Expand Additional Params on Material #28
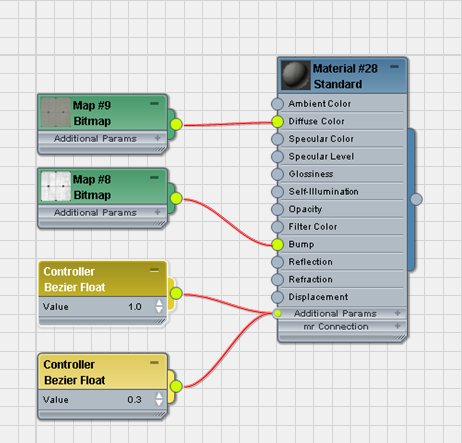 pos(397,313)
